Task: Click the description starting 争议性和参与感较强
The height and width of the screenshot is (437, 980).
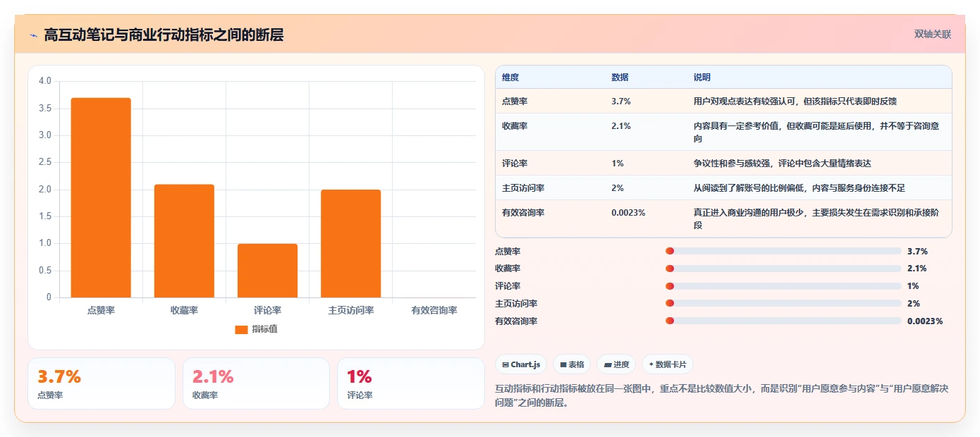Action: pyautogui.click(x=783, y=164)
